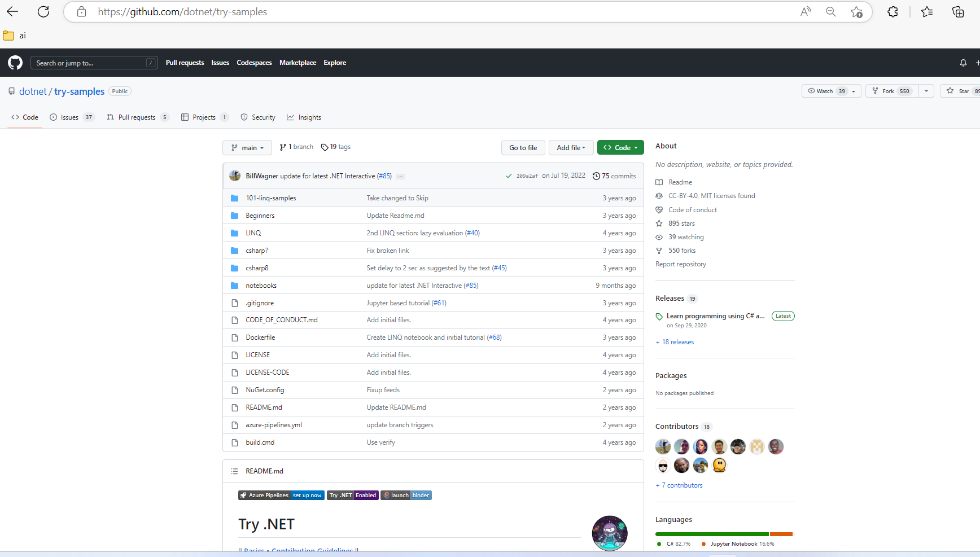Click the C# green language bar segment
This screenshot has width=980, height=557.
coord(712,534)
